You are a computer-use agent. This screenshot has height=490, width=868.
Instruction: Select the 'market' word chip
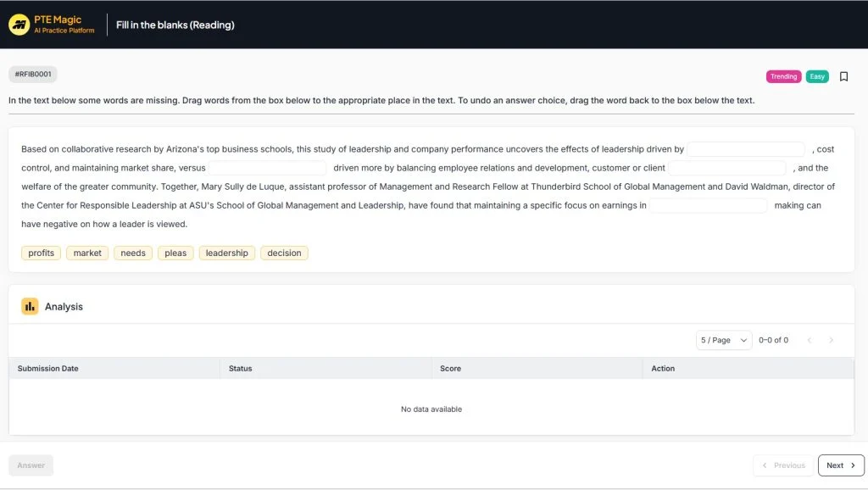[87, 253]
